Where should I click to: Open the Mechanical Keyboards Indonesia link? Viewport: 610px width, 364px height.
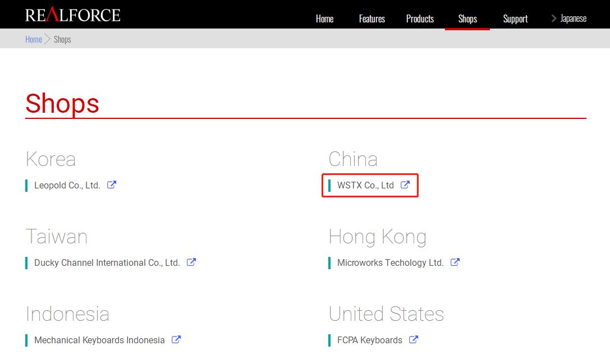point(99,340)
